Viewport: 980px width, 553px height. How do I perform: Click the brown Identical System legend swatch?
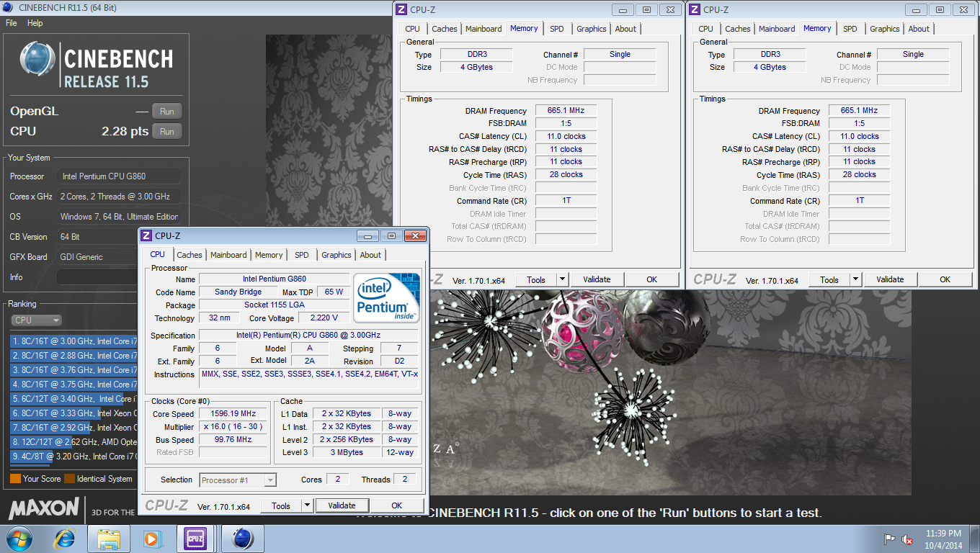tap(69, 479)
